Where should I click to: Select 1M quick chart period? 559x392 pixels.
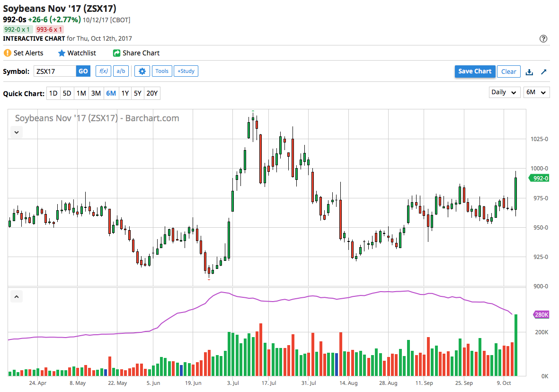pos(81,93)
